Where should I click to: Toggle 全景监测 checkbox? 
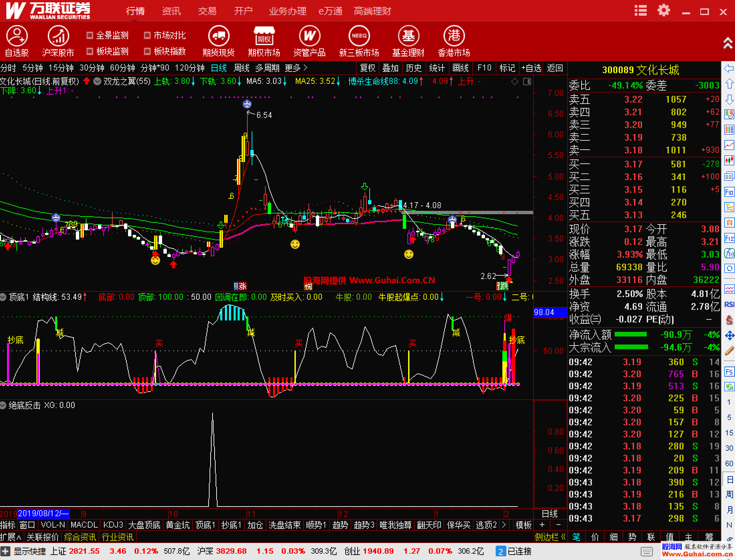coord(90,35)
